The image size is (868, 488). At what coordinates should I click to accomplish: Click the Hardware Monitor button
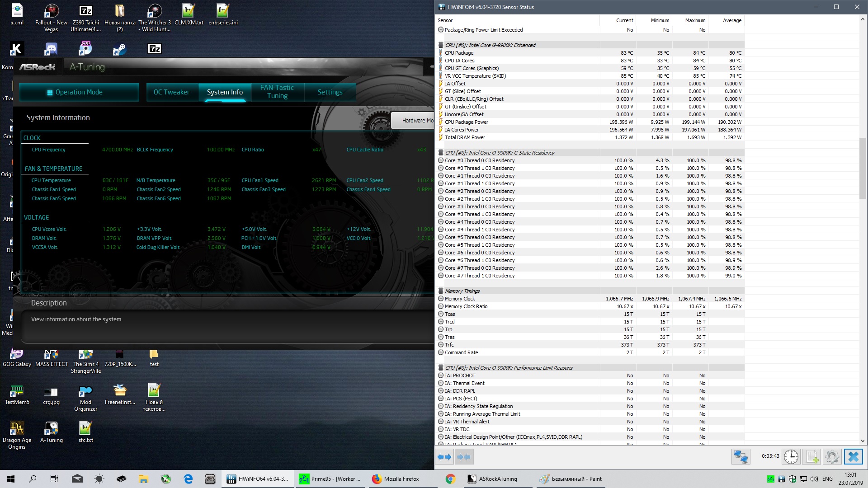[412, 121]
